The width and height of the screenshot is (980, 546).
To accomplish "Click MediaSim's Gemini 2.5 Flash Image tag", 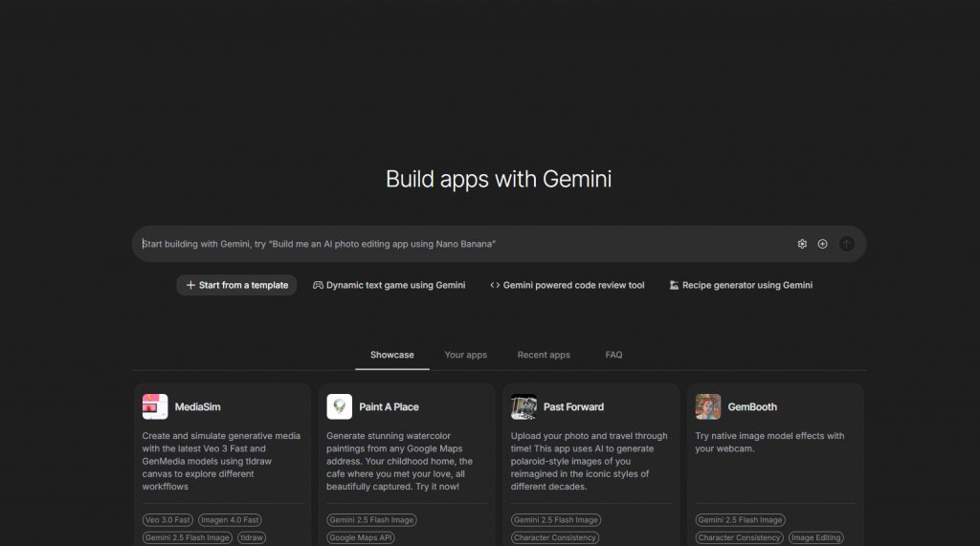I will (188, 537).
